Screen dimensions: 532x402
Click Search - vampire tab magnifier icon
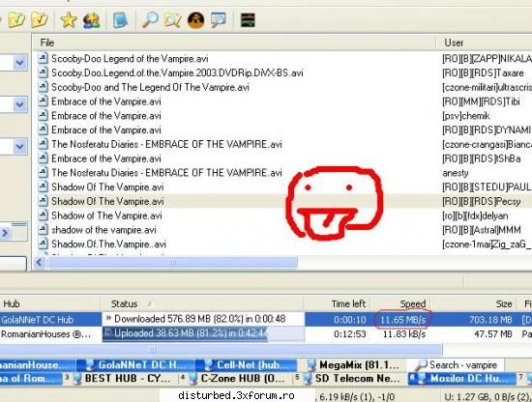pyautogui.click(x=421, y=365)
